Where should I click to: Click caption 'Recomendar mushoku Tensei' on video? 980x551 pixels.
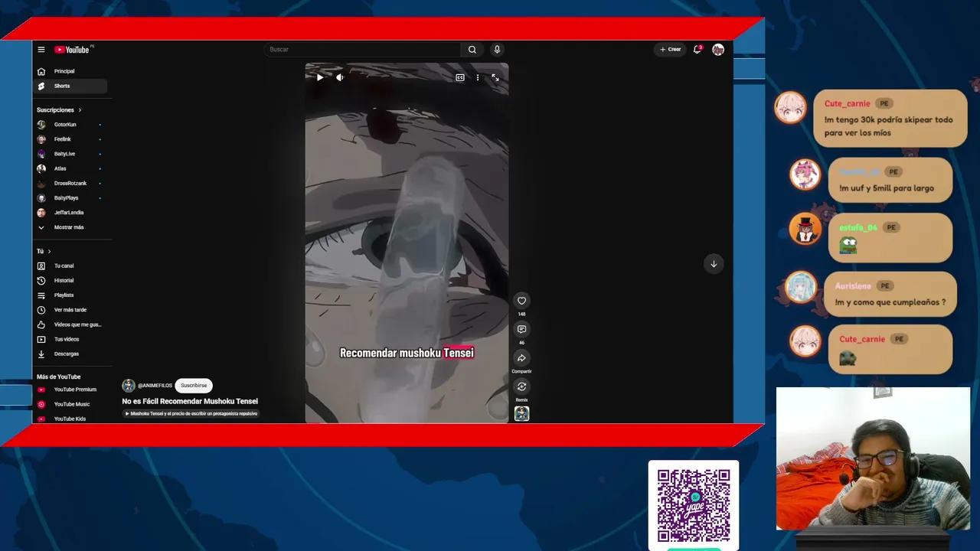point(407,353)
